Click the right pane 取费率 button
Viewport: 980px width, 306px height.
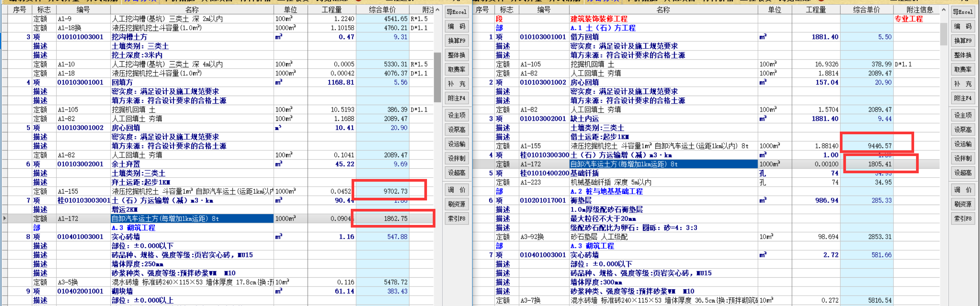(963, 69)
